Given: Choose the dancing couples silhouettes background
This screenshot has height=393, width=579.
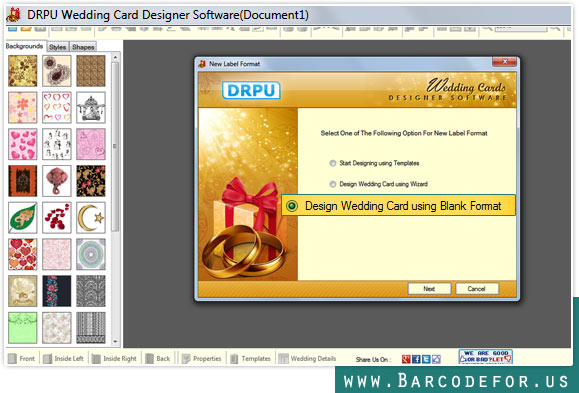Looking at the screenshot, I should click(x=56, y=144).
